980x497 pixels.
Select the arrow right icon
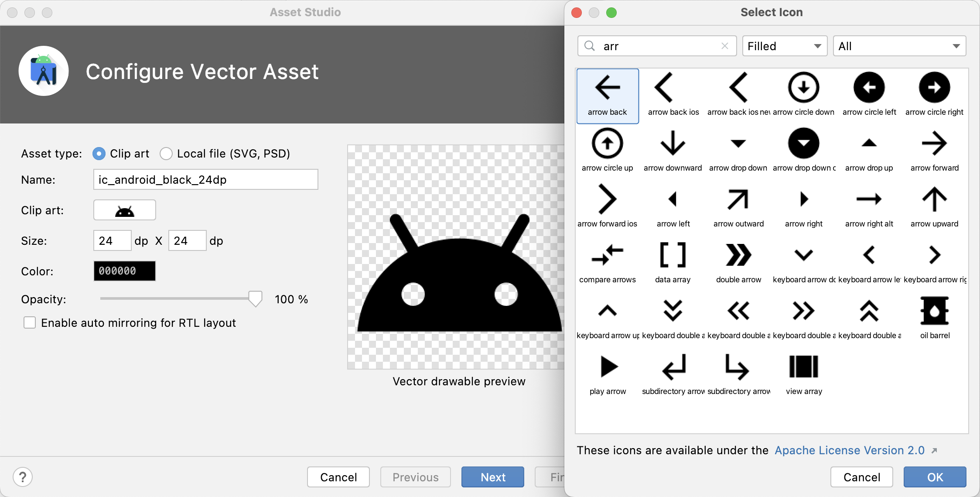pos(804,208)
